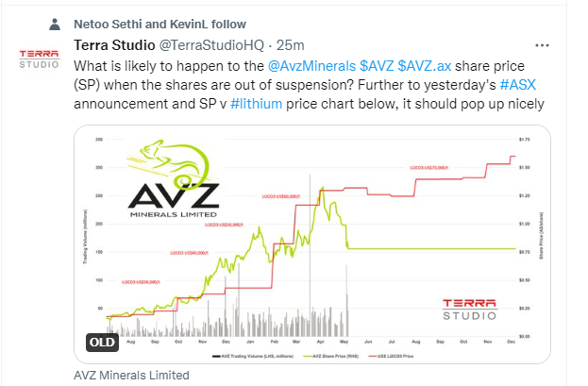
Task: Open the $AVZ cashtag link
Action: (x=377, y=66)
